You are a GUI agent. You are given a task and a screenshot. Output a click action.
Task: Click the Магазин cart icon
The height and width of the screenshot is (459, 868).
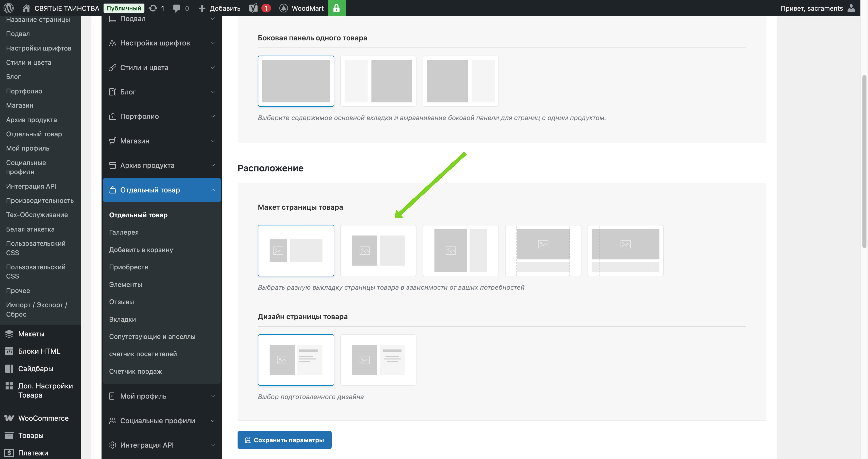[x=113, y=141]
